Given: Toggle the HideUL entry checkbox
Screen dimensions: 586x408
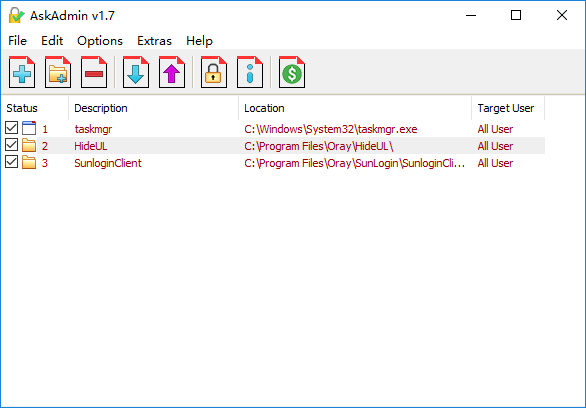Looking at the screenshot, I should tap(12, 145).
